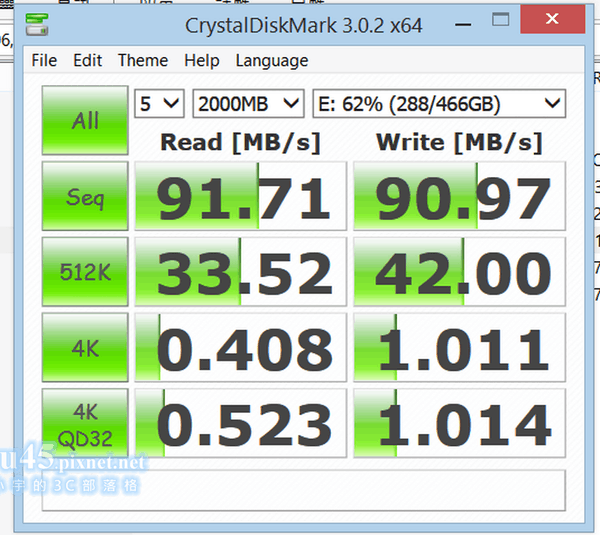Maximize the CrystalDiskMark window
The height and width of the screenshot is (535, 600).
pyautogui.click(x=501, y=20)
